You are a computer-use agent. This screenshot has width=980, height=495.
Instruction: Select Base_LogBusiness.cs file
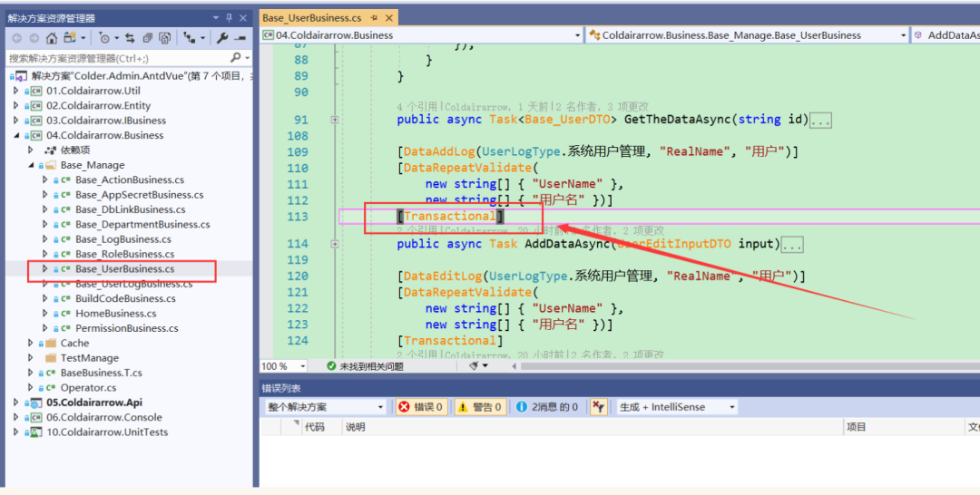(x=123, y=239)
